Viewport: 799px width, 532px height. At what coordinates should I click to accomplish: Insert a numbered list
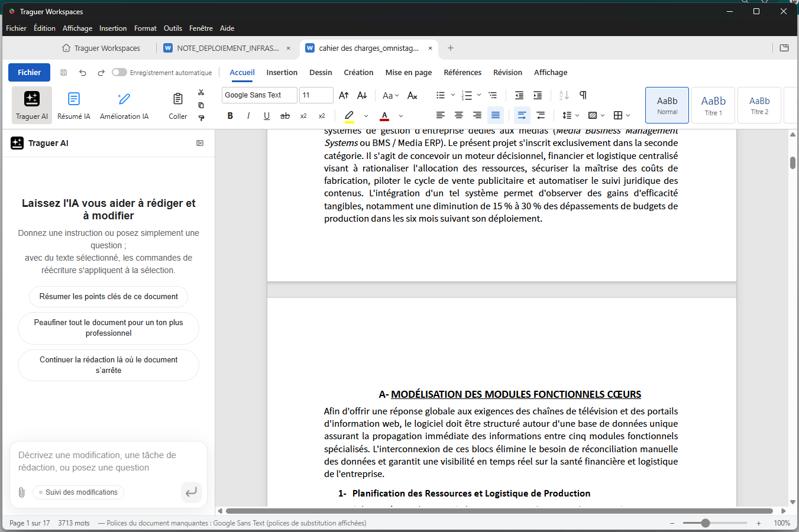point(467,95)
